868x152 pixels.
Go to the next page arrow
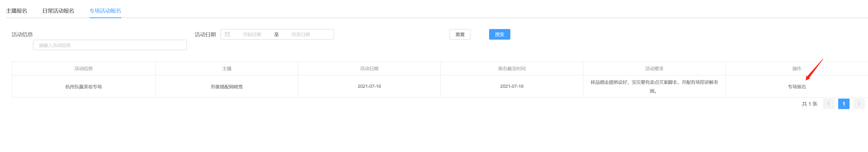coord(859,104)
